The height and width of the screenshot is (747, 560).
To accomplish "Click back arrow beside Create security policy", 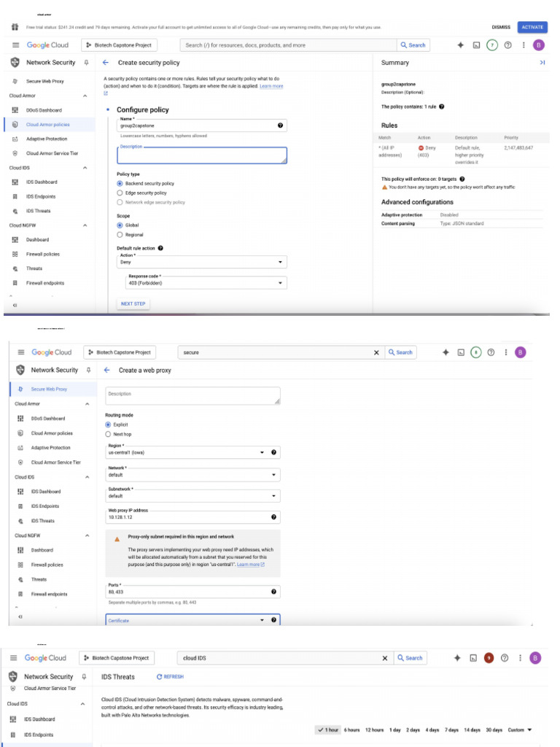I will (x=106, y=63).
